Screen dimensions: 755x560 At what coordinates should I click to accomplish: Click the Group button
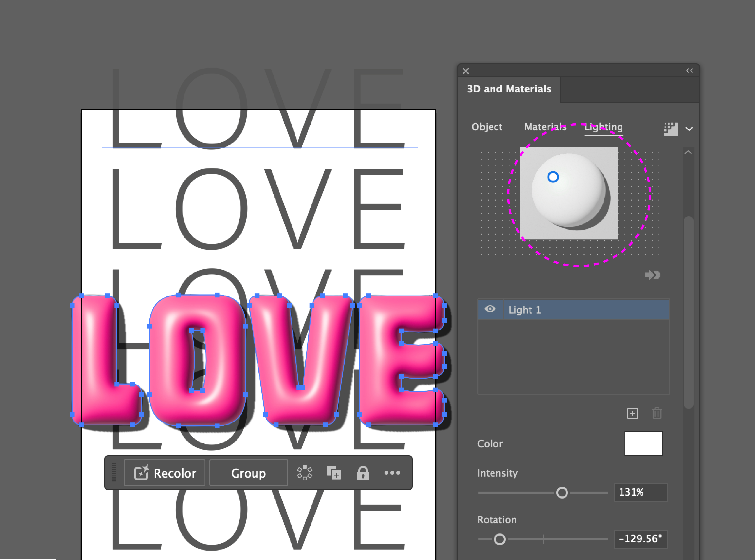click(x=248, y=473)
